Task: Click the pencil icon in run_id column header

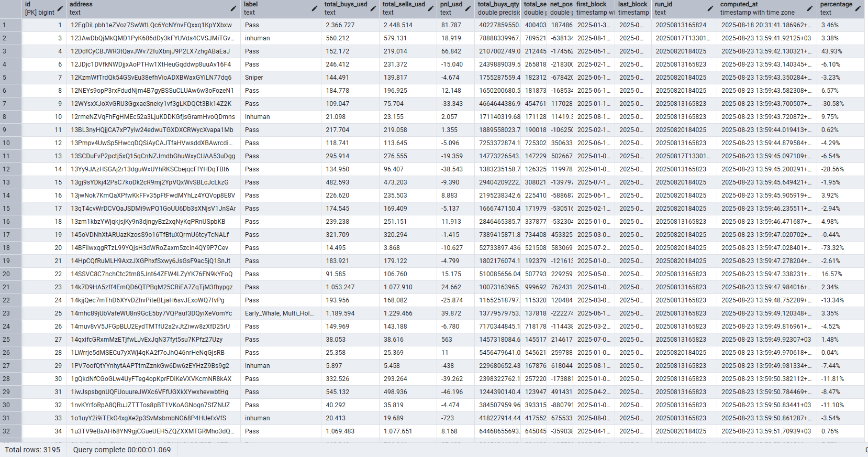Action: coord(710,8)
